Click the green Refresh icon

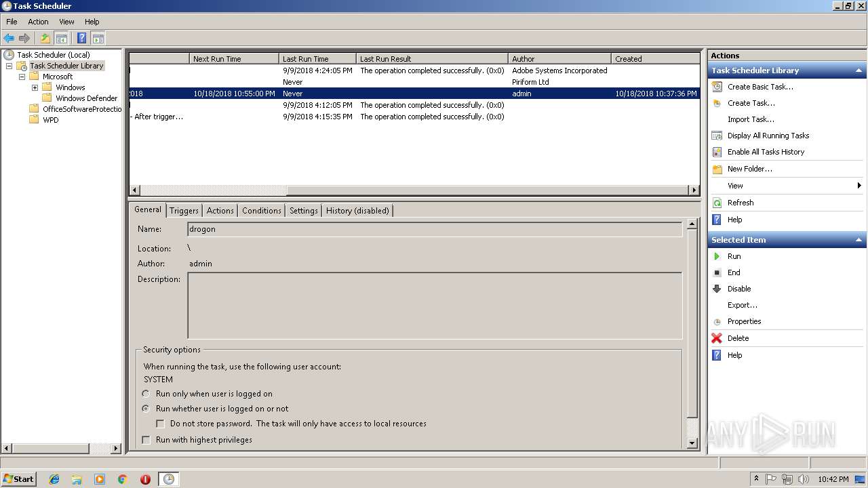pyautogui.click(x=717, y=203)
